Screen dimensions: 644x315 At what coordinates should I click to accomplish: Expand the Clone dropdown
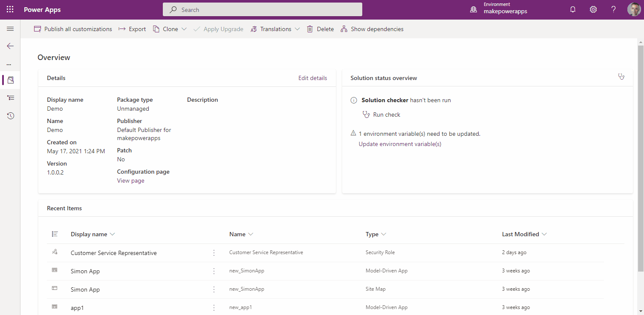tap(184, 29)
